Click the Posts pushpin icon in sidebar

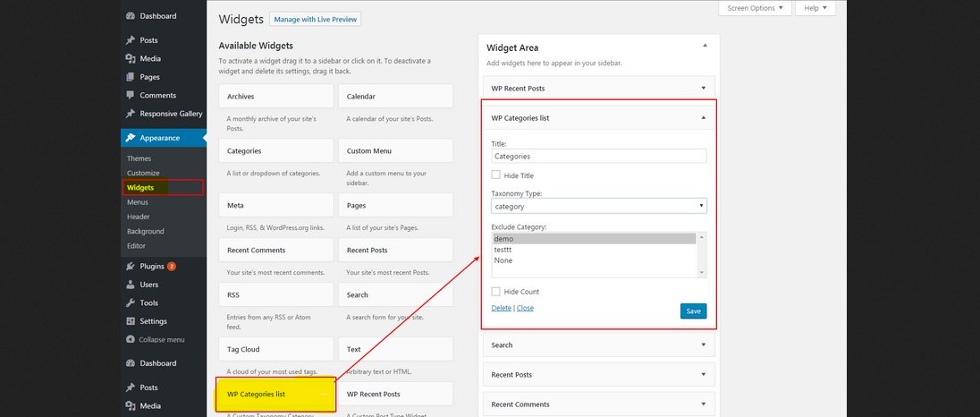[131, 40]
